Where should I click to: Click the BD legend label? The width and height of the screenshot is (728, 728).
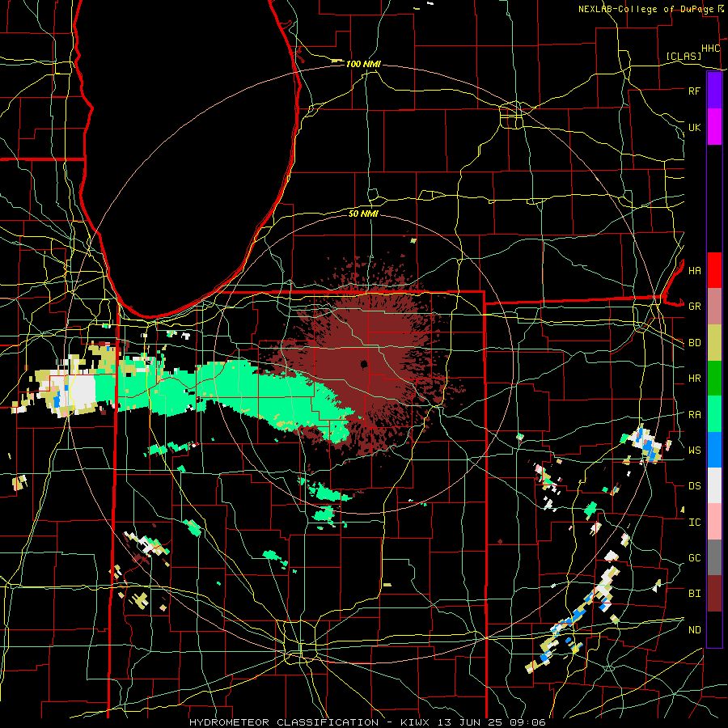click(694, 343)
